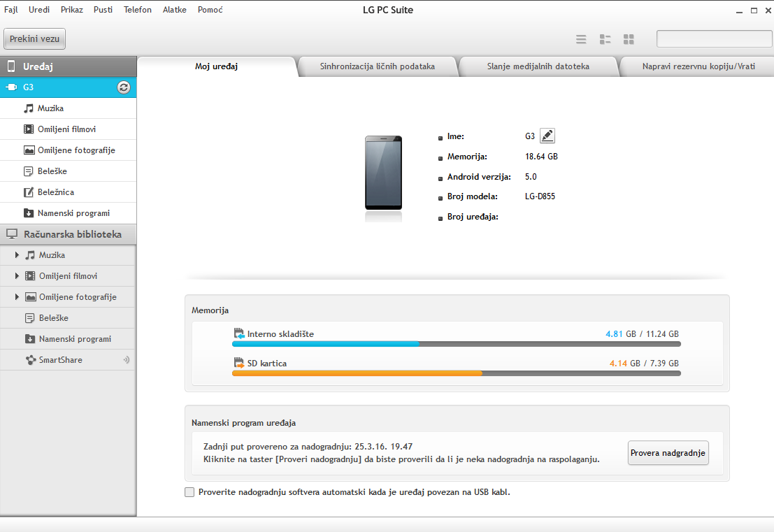774x532 pixels.
Task: Expand library Muzika tree arrow
Action: click(x=17, y=255)
